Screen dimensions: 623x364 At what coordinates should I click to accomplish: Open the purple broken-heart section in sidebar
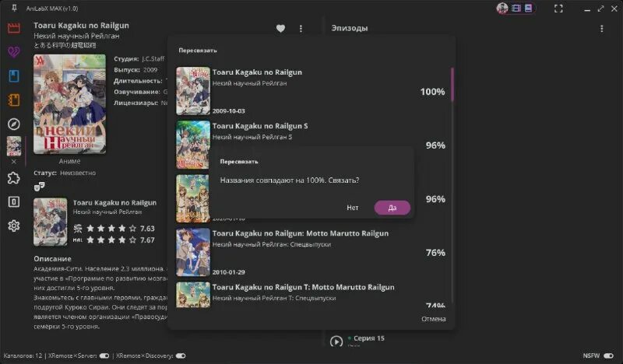[14, 51]
